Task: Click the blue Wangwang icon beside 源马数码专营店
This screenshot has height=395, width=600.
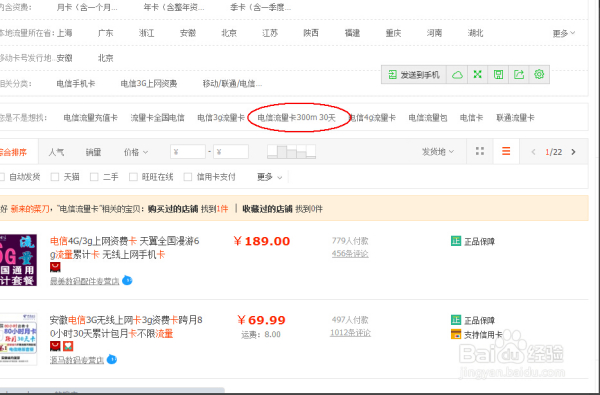Action: click(112, 359)
